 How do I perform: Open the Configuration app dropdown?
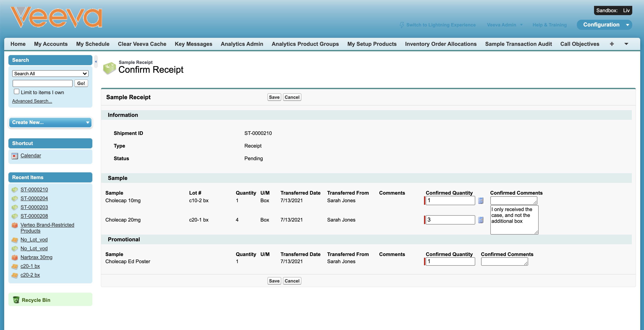point(627,25)
